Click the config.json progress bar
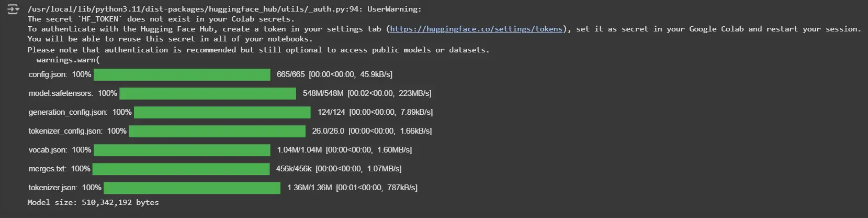868x218 pixels. coord(182,75)
